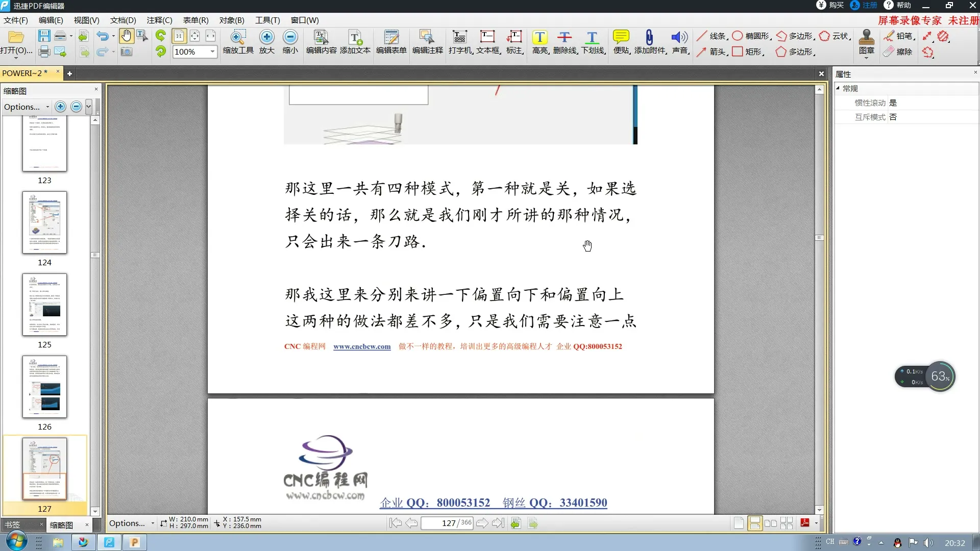Open the 注释(C) menu
The image size is (980, 551).
(x=159, y=20)
